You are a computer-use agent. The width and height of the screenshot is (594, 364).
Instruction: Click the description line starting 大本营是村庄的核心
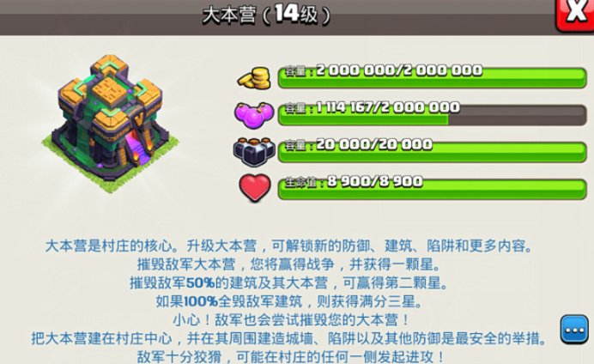289,246
